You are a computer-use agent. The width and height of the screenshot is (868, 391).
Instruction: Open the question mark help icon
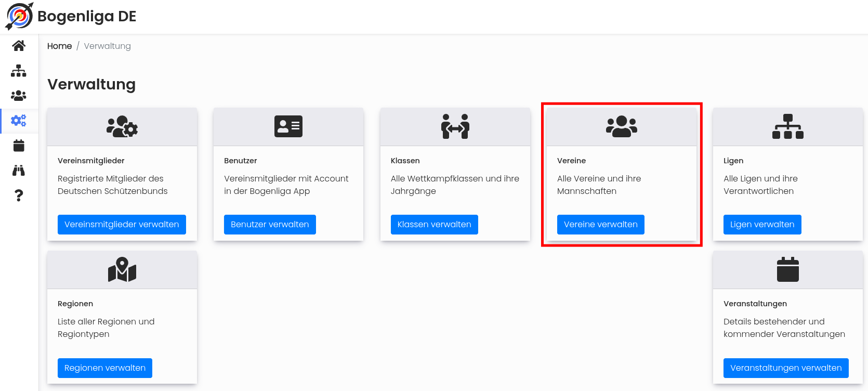point(19,196)
